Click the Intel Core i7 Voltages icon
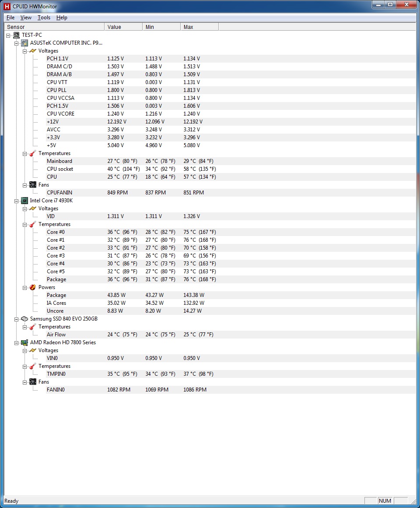Viewport: 420px width, 508px height. [x=33, y=208]
